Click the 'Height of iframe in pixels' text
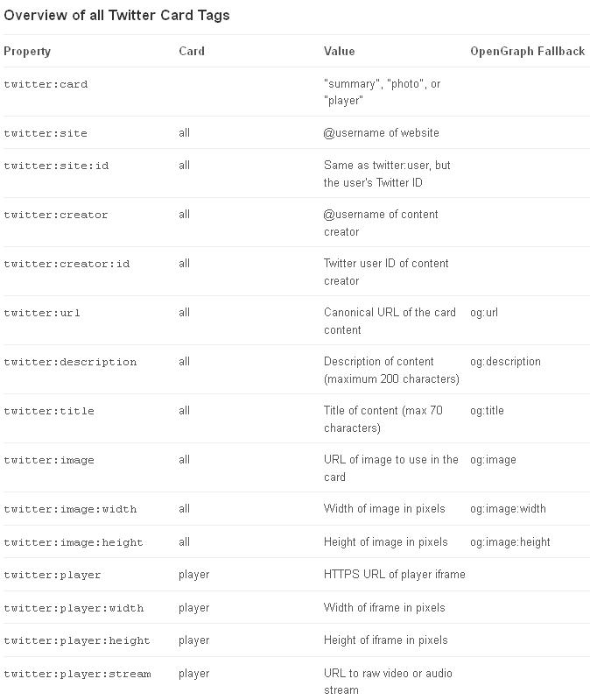 [385, 640]
